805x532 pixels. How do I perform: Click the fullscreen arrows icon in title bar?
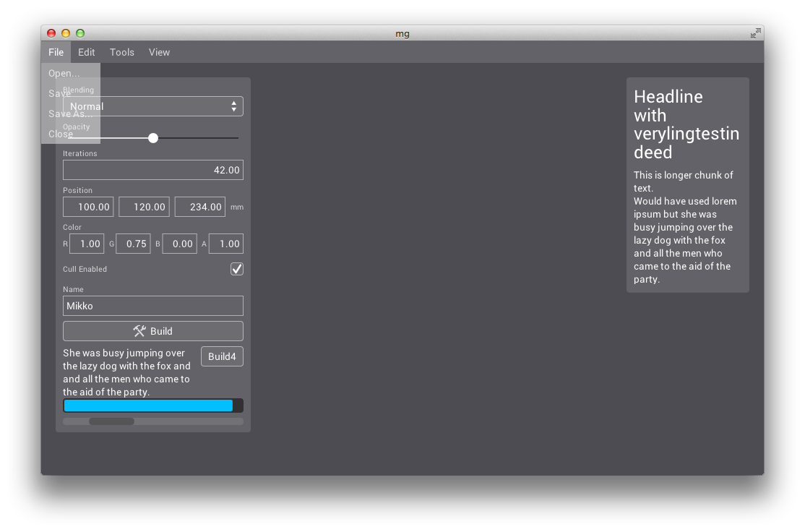point(755,33)
